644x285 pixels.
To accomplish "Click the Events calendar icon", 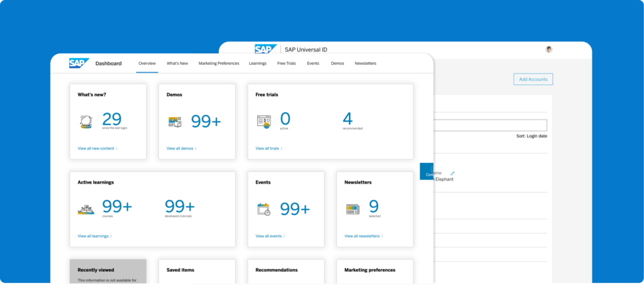I will click(x=264, y=210).
